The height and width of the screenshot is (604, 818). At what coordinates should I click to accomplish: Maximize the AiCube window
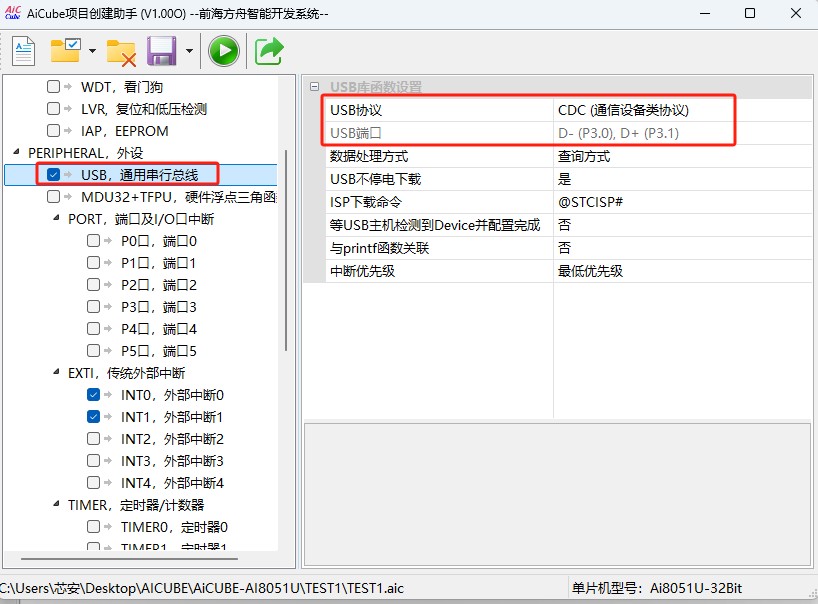(x=750, y=13)
